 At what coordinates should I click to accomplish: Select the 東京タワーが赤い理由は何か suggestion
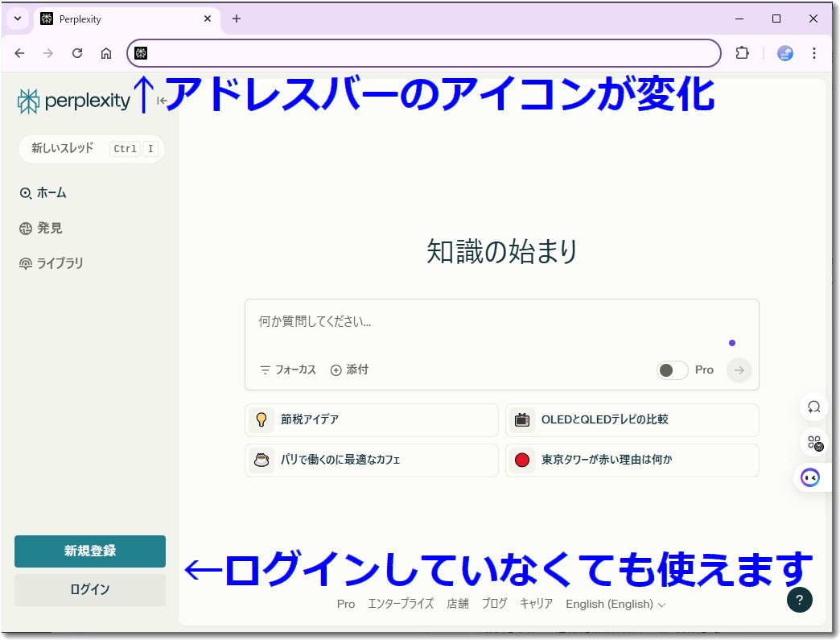pyautogui.click(x=632, y=460)
